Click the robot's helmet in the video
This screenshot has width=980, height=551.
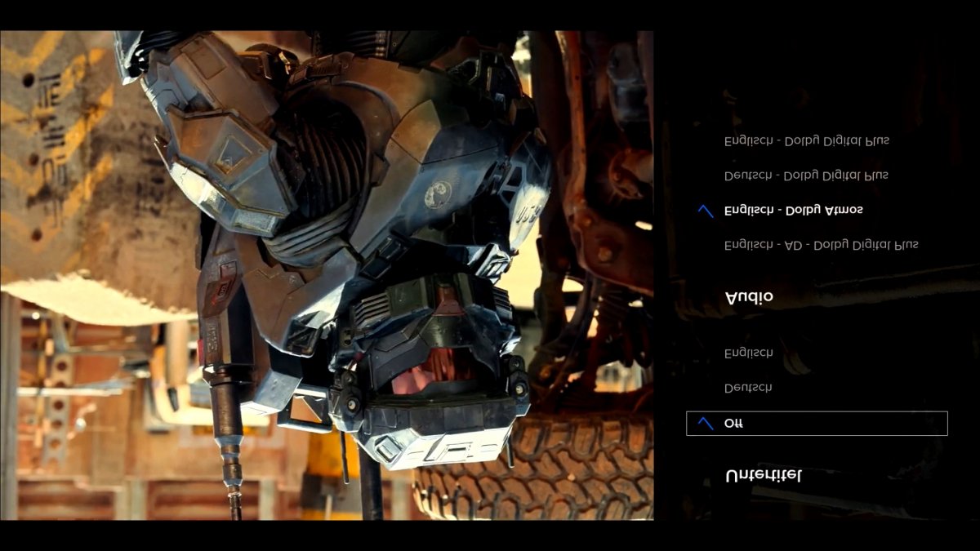tap(429, 367)
